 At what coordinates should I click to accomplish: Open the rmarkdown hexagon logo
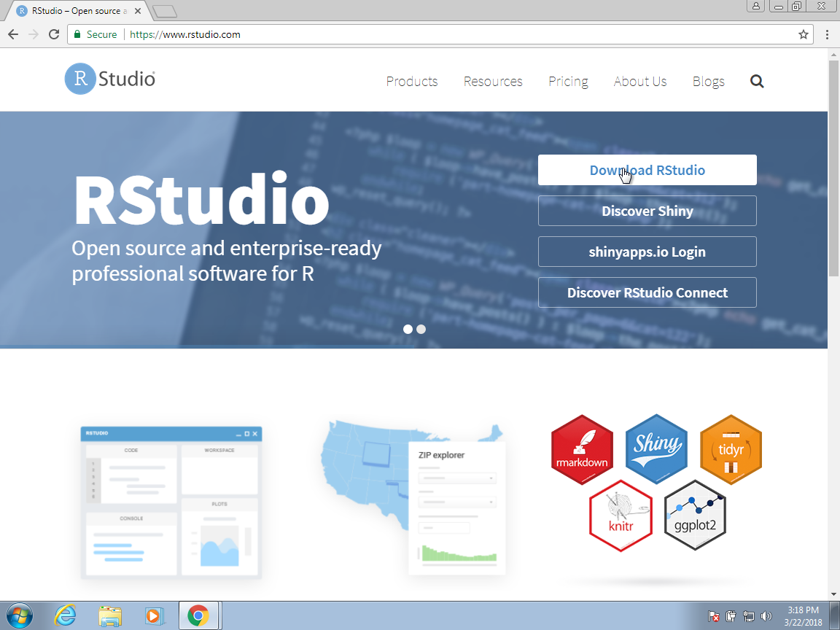[x=581, y=450]
